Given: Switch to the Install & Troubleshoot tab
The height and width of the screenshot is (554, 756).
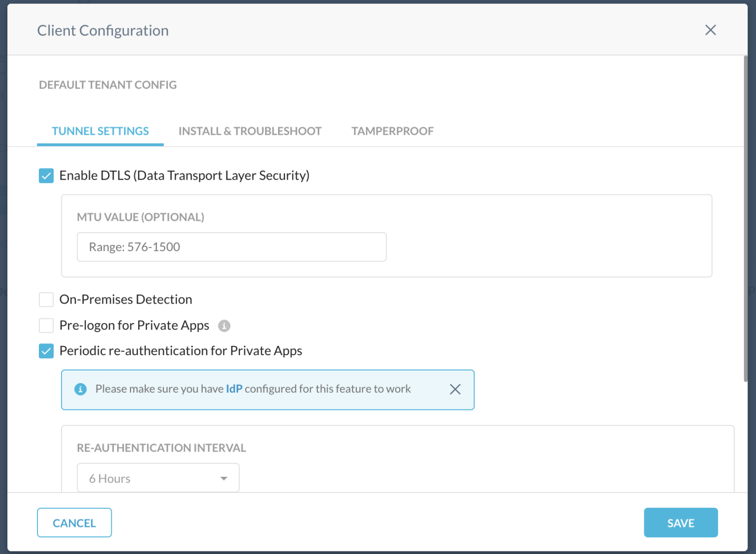Looking at the screenshot, I should pyautogui.click(x=250, y=131).
